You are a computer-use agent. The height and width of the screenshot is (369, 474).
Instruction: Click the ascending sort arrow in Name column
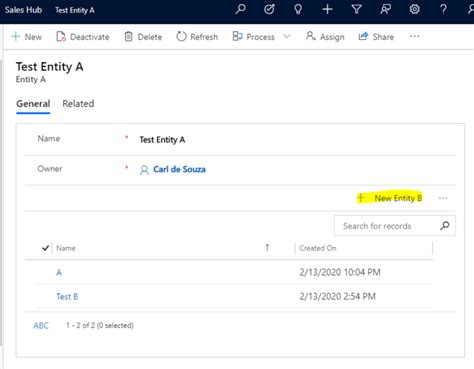pyautogui.click(x=267, y=248)
